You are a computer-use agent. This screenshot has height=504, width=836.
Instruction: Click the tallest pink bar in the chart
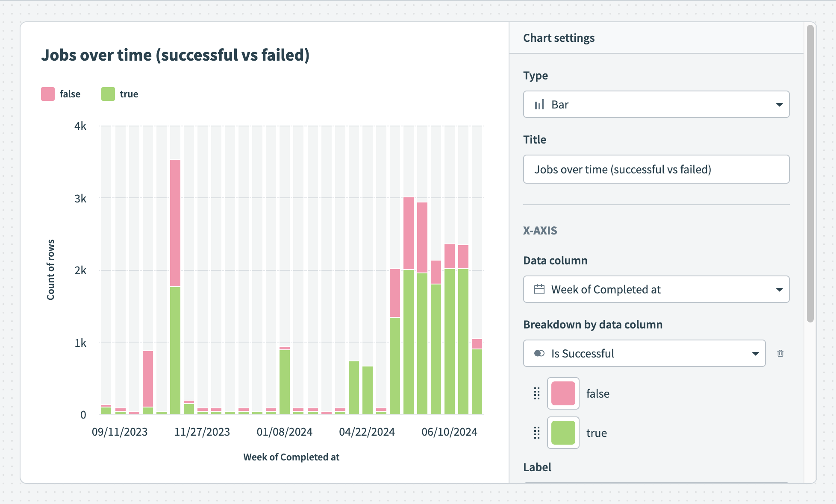coord(175,223)
